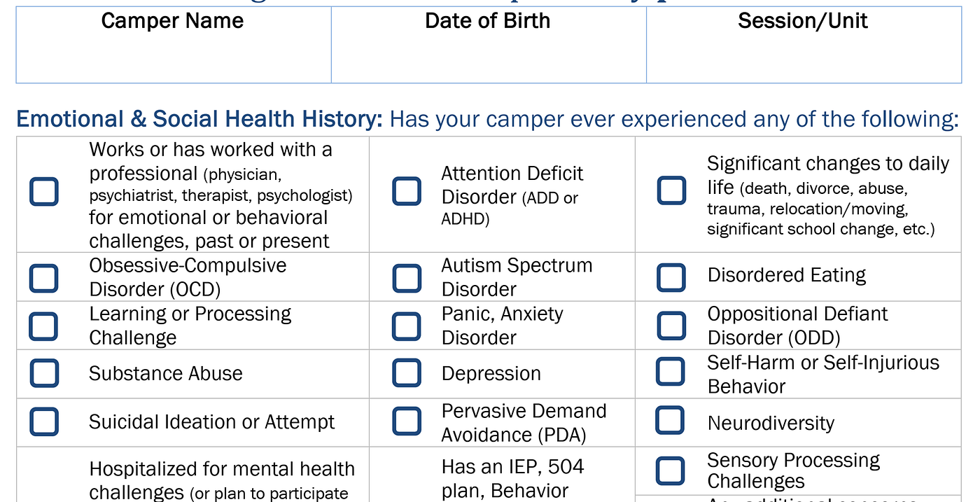
Task: Select the Sensory Processing Challenges checkbox
Action: coord(670,471)
